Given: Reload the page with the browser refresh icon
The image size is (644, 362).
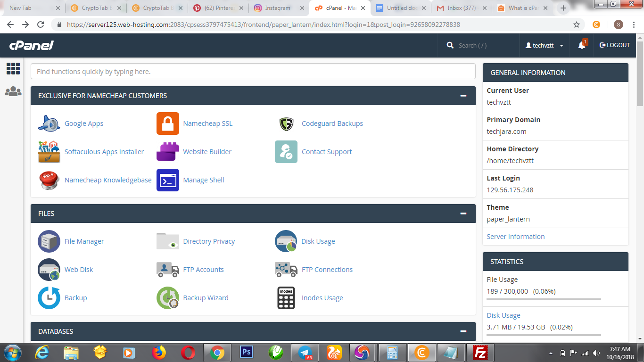Looking at the screenshot, I should [x=41, y=25].
